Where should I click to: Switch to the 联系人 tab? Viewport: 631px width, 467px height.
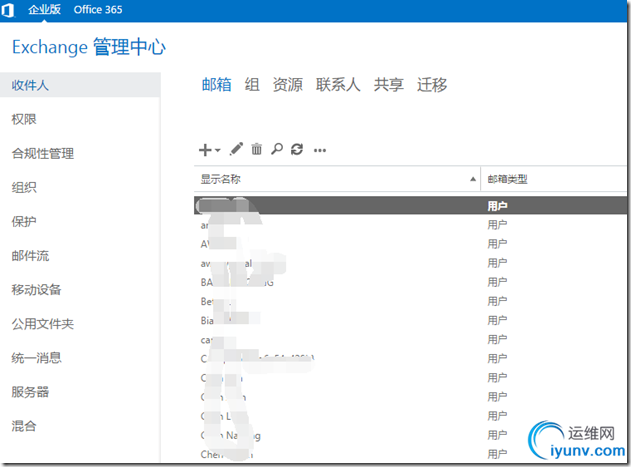click(x=338, y=85)
